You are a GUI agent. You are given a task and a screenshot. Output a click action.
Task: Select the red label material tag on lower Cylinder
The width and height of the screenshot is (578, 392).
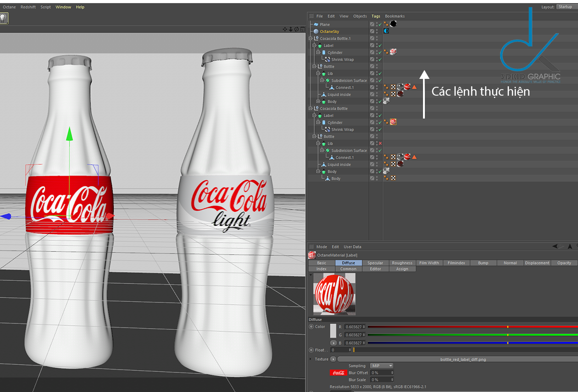click(x=393, y=122)
